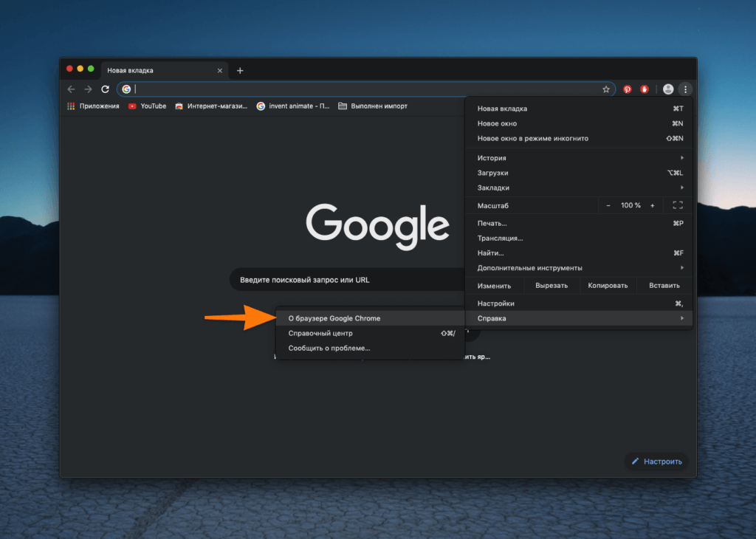
Task: Select О браузере Google Chrome
Action: pyautogui.click(x=371, y=318)
